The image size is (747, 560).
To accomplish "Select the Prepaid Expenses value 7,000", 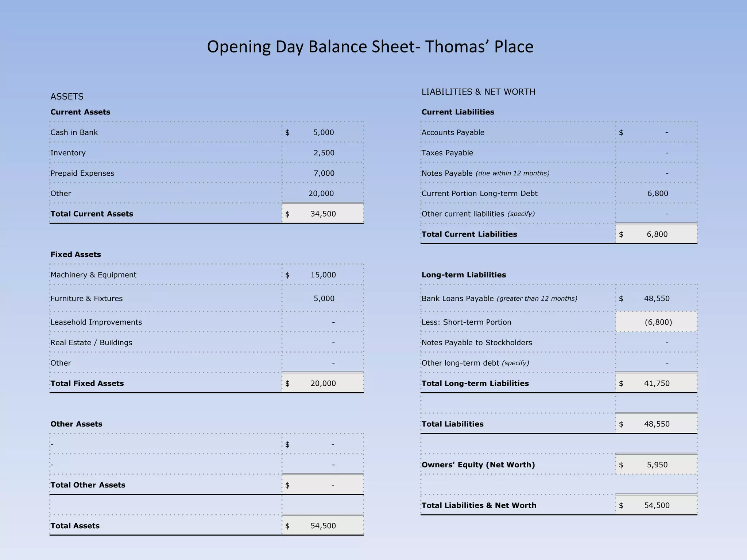I will click(324, 173).
